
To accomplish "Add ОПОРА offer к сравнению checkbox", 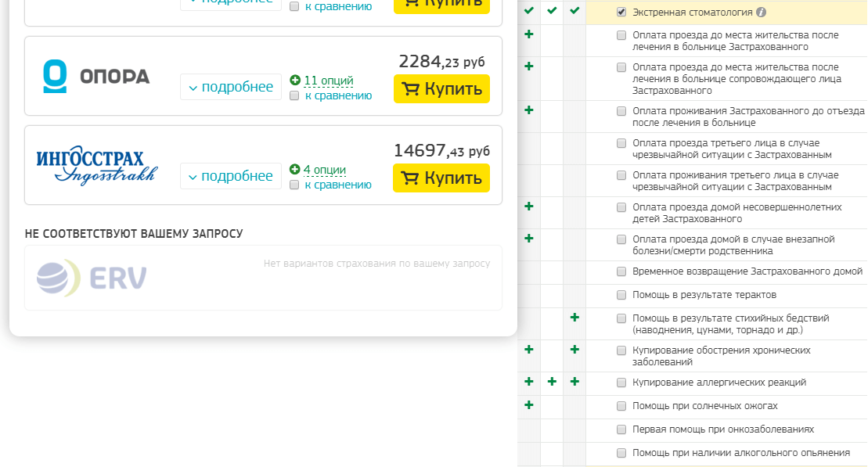I will point(294,95).
